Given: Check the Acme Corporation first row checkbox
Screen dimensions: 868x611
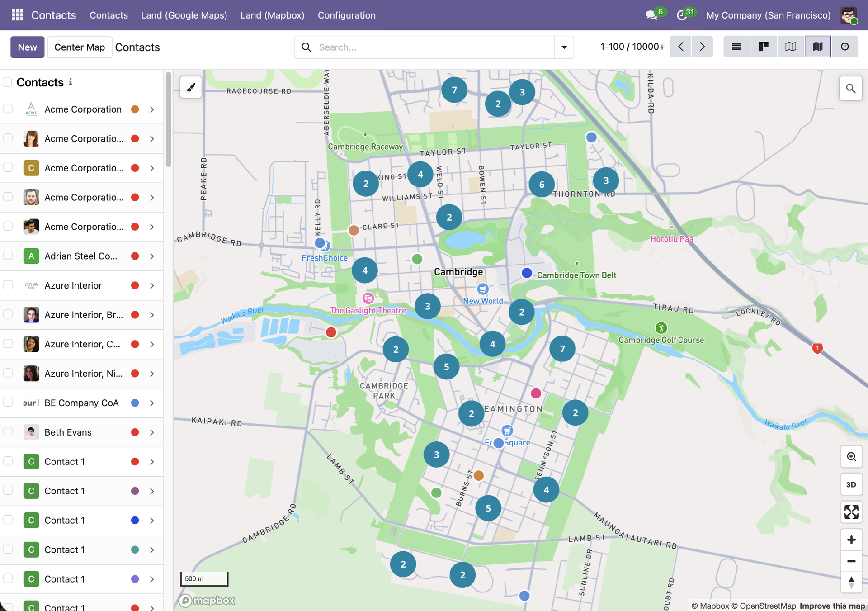Looking at the screenshot, I should [x=8, y=109].
